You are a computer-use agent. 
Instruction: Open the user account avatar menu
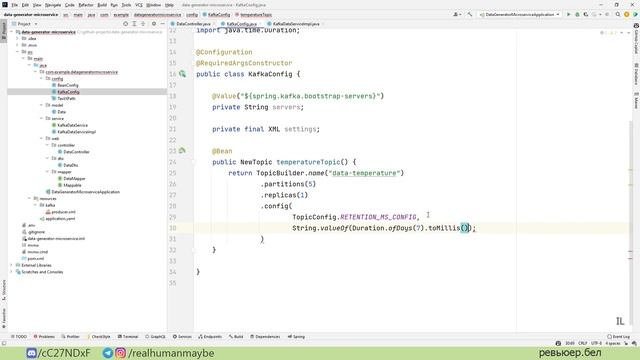click(457, 14)
